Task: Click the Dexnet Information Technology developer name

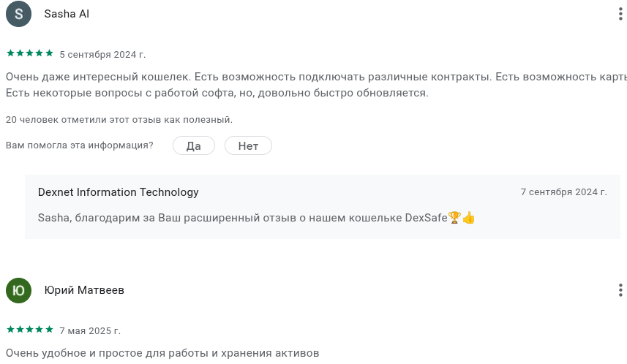Action: click(118, 192)
